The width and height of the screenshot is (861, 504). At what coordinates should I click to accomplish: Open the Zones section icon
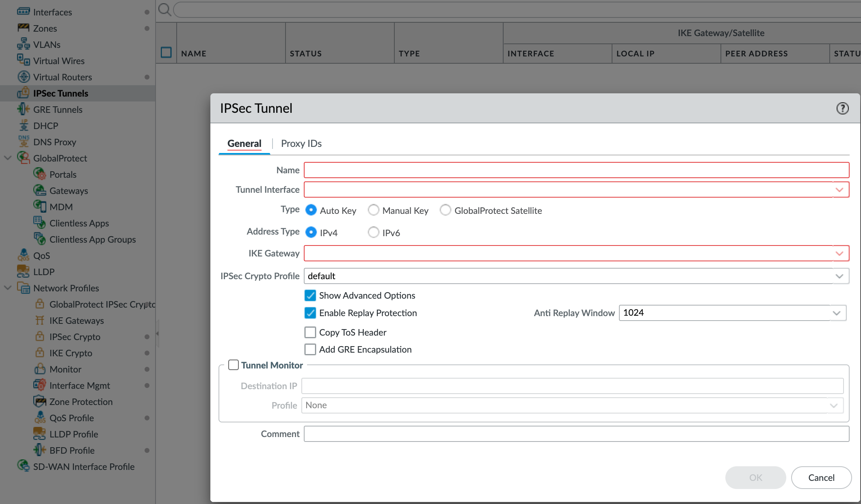(x=24, y=28)
